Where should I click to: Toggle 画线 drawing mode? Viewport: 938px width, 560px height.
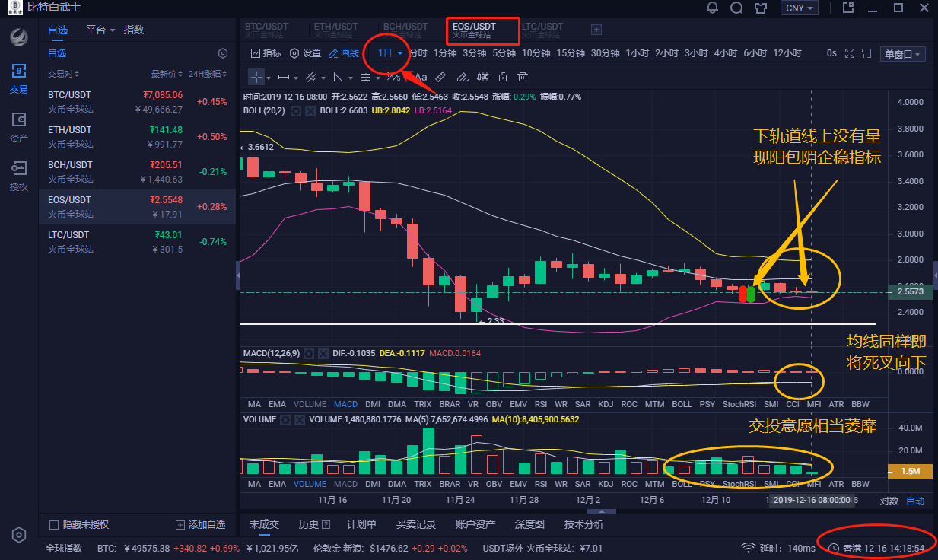point(344,53)
